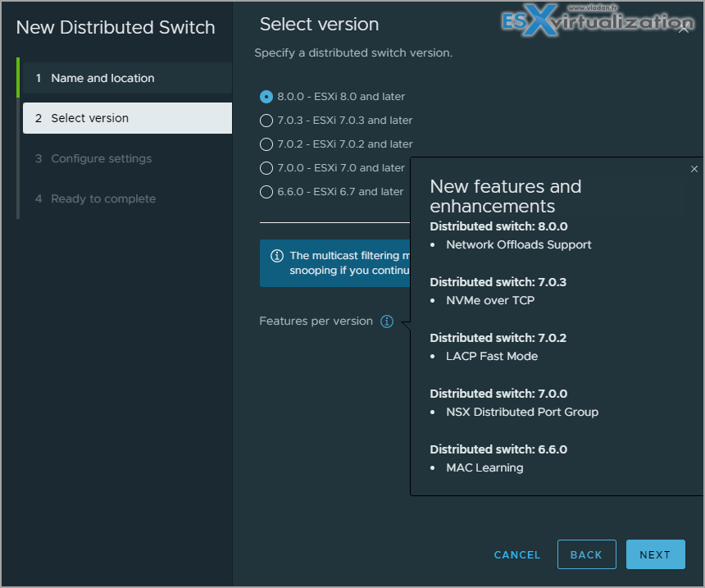Image resolution: width=705 pixels, height=588 pixels.
Task: Click the Distributed switch: 7.0.3 heading
Action: click(498, 282)
